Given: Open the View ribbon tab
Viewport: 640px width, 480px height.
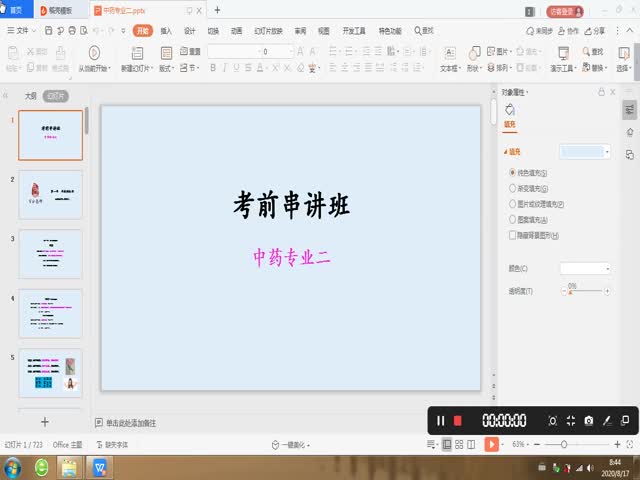Looking at the screenshot, I should tap(324, 31).
